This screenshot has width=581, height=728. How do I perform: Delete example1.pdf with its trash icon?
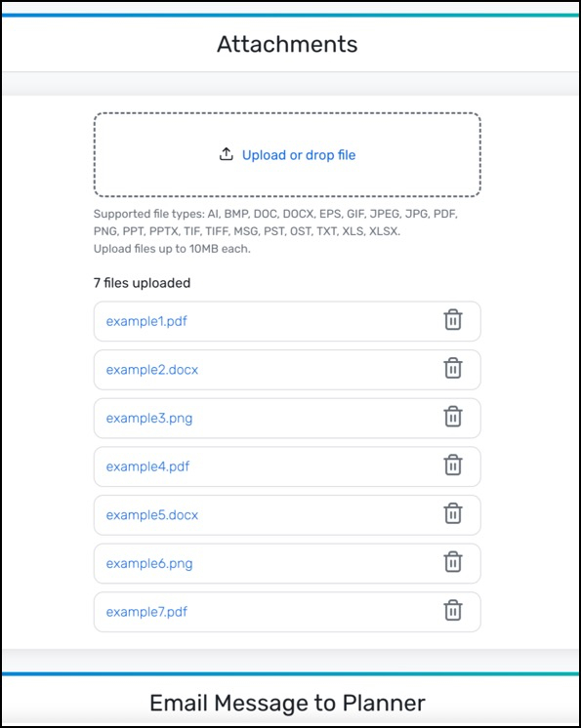click(x=453, y=320)
